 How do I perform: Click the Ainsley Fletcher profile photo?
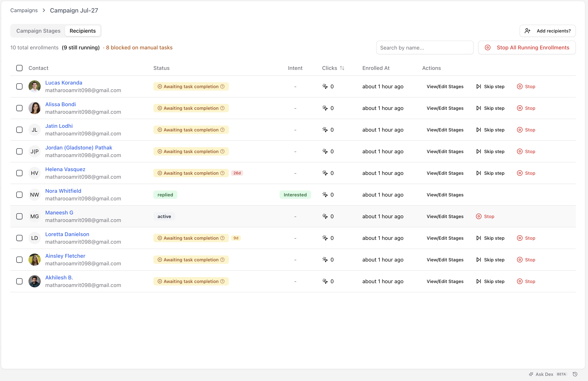[x=35, y=259]
